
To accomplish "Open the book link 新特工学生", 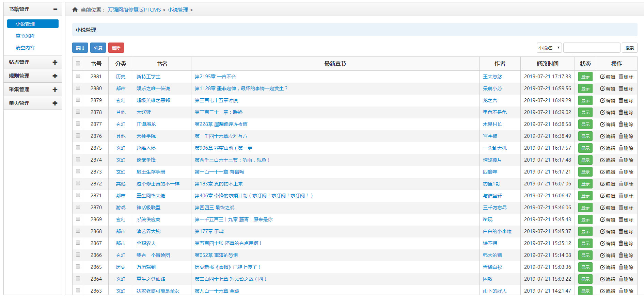I will tap(148, 77).
